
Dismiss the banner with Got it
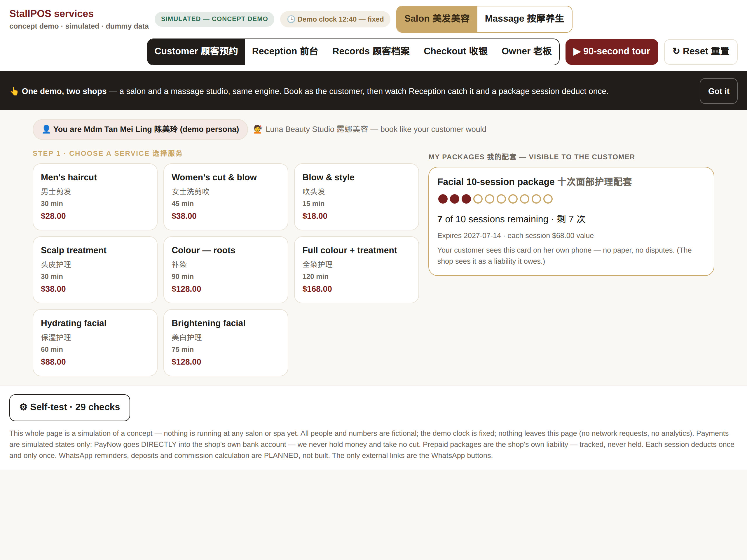[718, 91]
